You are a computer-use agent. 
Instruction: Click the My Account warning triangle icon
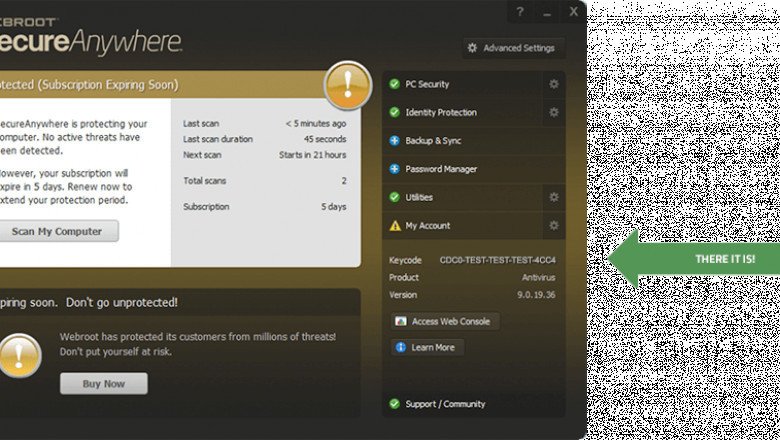(395, 226)
